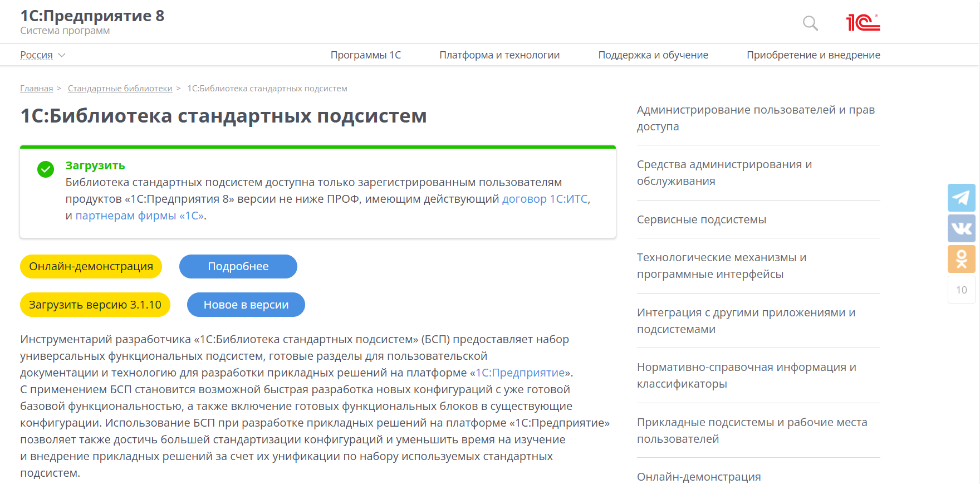This screenshot has width=980, height=484.
Task: Click the Новое в версии button
Action: 246,305
